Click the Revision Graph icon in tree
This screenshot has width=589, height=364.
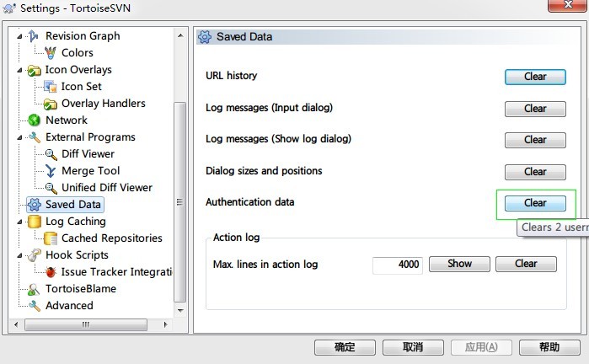[x=34, y=36]
